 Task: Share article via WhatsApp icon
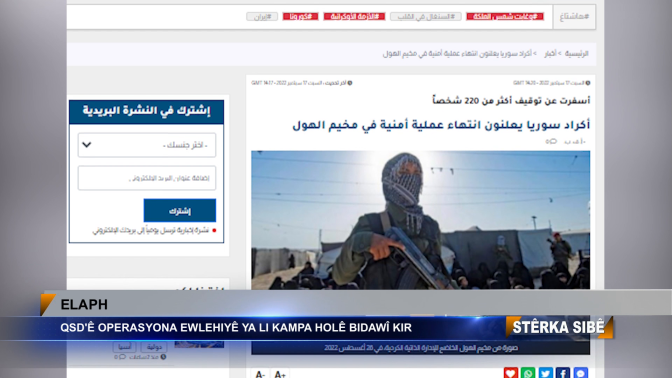pos(528,373)
